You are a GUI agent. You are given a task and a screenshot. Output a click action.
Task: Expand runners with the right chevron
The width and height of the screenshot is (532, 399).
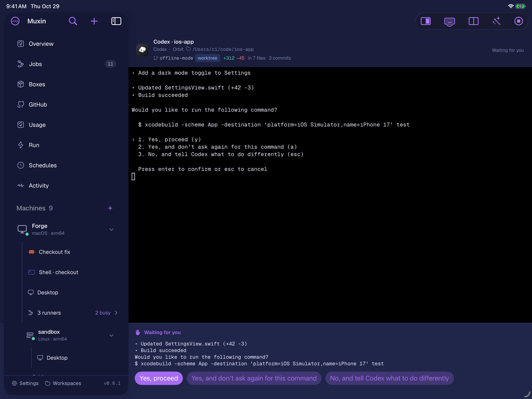(116, 313)
